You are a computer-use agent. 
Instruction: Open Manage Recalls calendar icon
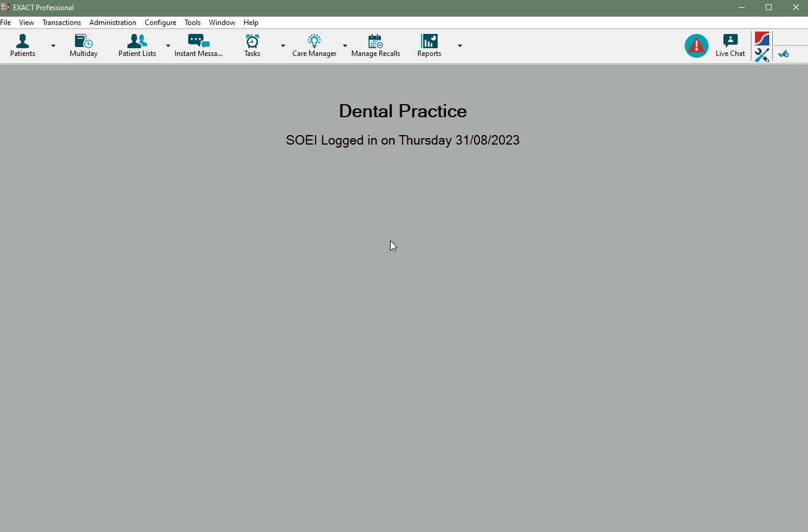click(376, 46)
